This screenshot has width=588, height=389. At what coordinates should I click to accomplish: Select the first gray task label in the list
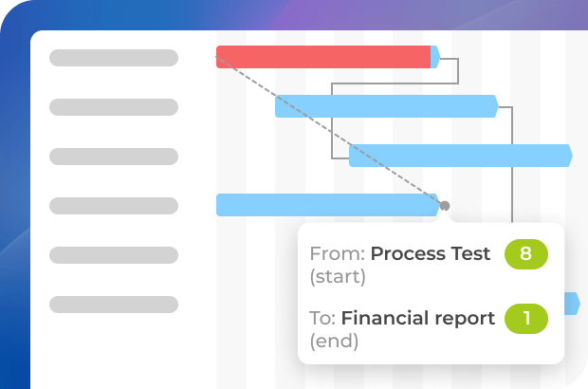(x=114, y=58)
